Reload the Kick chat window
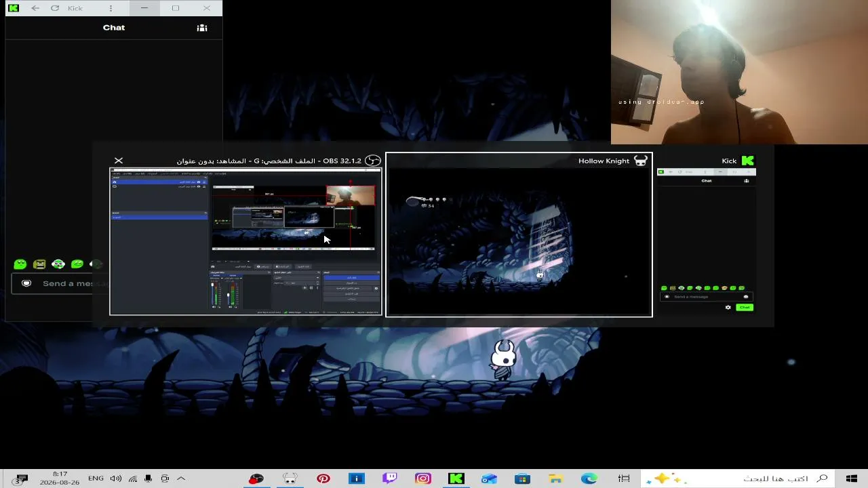This screenshot has width=868, height=488. point(55,8)
